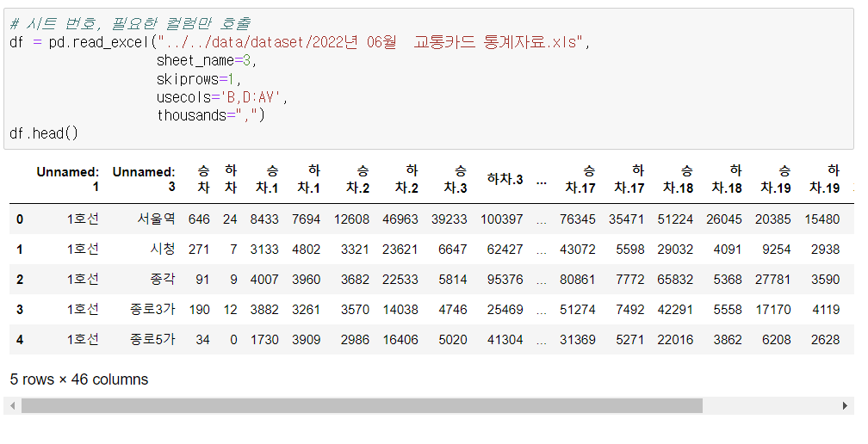868x444 pixels.
Task: Click the 종로5가 station cell
Action: click(152, 340)
